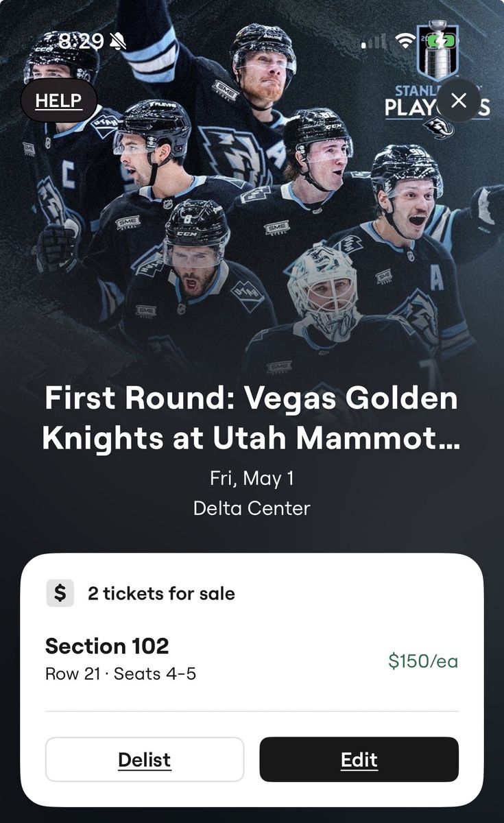Tap the Delta Center venue name
This screenshot has width=504, height=823.
pos(252,508)
